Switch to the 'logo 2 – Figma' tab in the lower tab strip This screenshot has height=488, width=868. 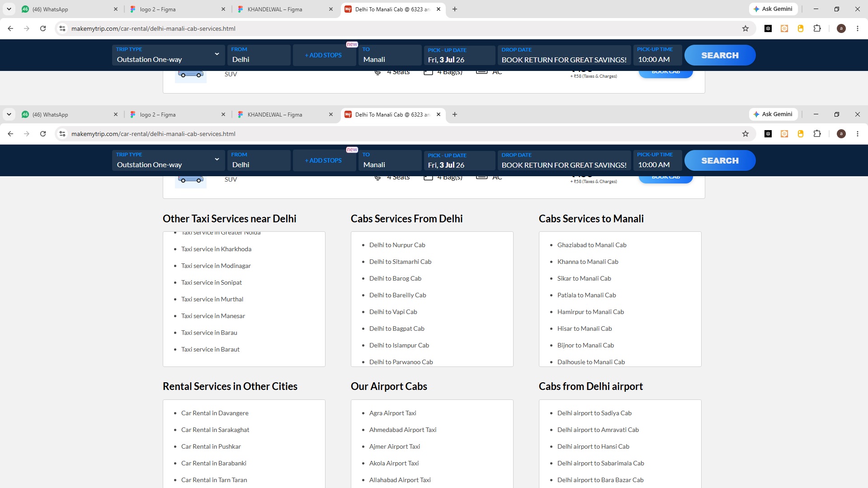click(176, 114)
